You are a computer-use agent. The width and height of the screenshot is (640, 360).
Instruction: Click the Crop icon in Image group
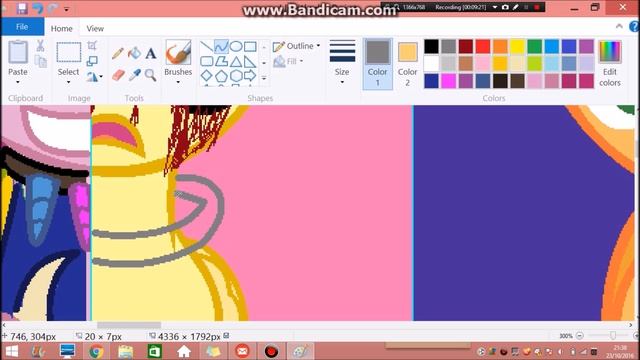(x=92, y=45)
